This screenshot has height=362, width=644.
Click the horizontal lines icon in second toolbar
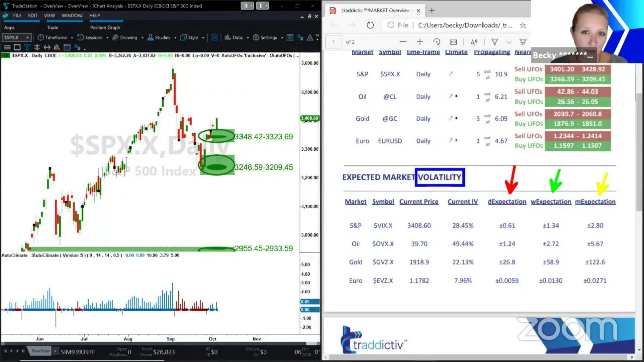click(7, 48)
